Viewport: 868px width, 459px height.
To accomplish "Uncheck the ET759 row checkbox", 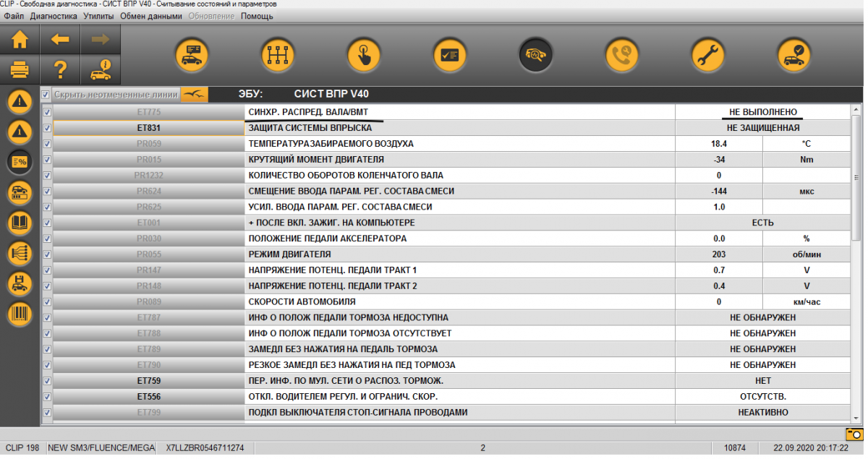I will 47,380.
